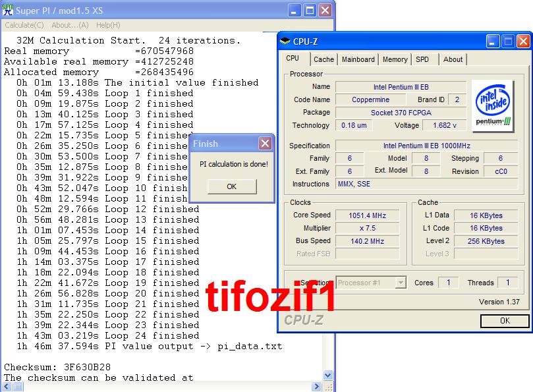Click the L1 Data value '16 KBytes'
Image resolution: width=533 pixels, height=392 pixels.
pos(486,215)
